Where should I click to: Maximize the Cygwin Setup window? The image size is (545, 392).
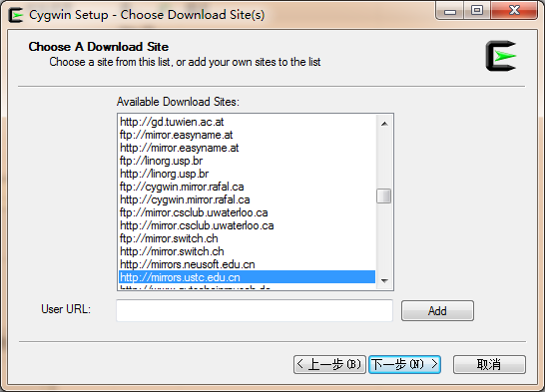(x=477, y=11)
